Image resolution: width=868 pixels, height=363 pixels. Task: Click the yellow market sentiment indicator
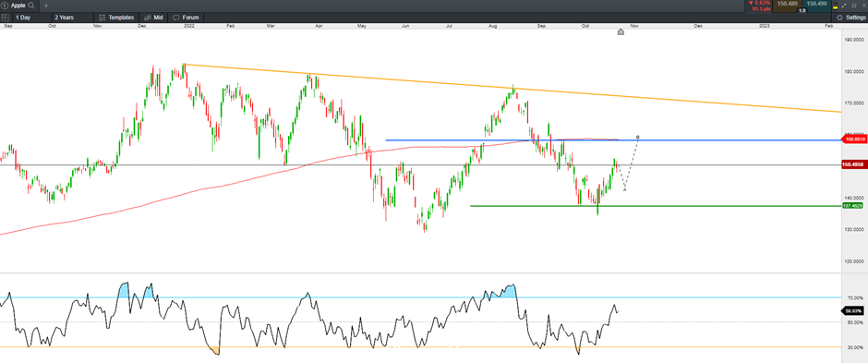(835, 7)
